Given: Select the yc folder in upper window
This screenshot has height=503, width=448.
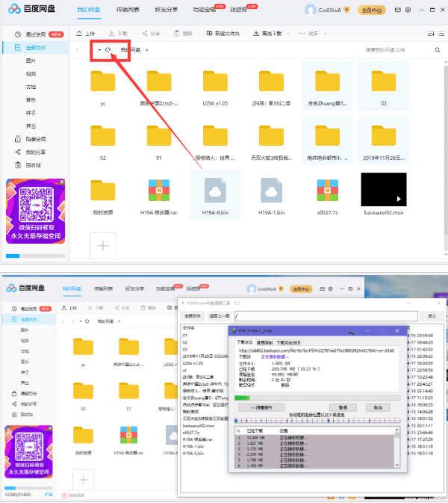Looking at the screenshot, I should 102,87.
